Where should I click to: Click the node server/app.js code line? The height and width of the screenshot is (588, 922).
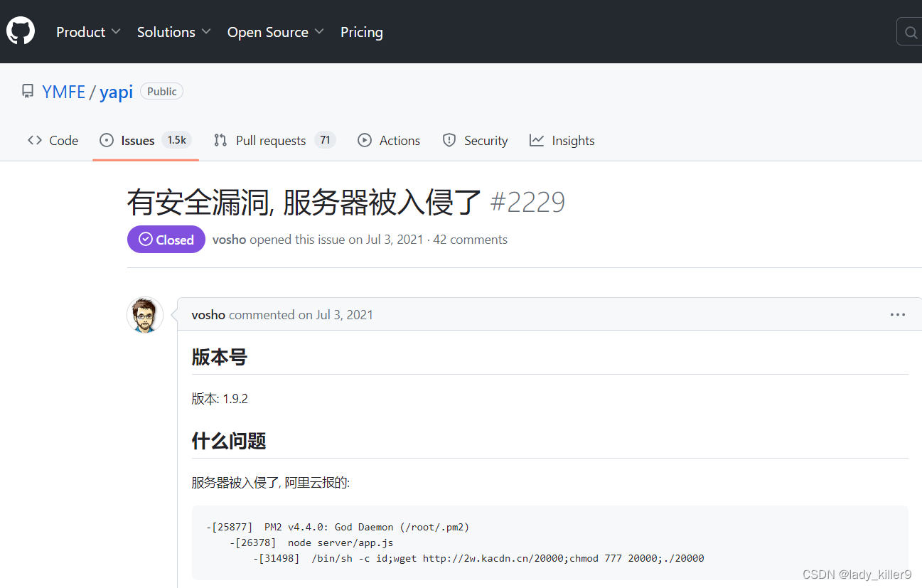tap(311, 542)
